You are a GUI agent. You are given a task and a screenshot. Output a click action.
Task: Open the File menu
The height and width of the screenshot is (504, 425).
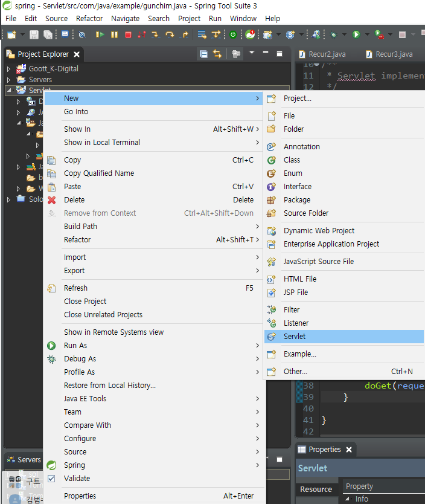[11, 19]
